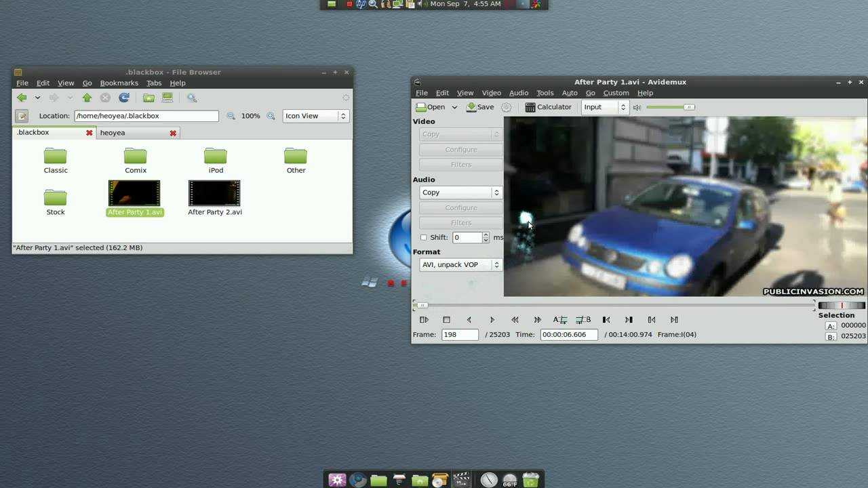Go to first frame icon
Screen dimensions: 868x488
pyautogui.click(x=652, y=320)
